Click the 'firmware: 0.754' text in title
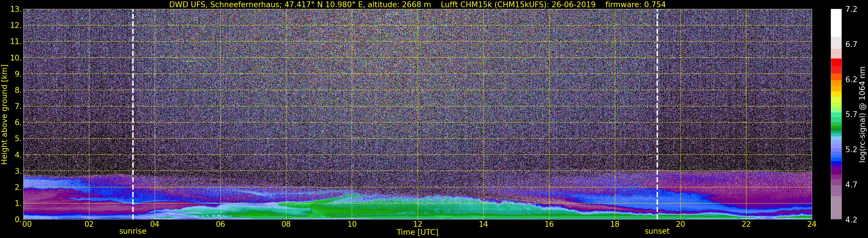 (x=636, y=5)
